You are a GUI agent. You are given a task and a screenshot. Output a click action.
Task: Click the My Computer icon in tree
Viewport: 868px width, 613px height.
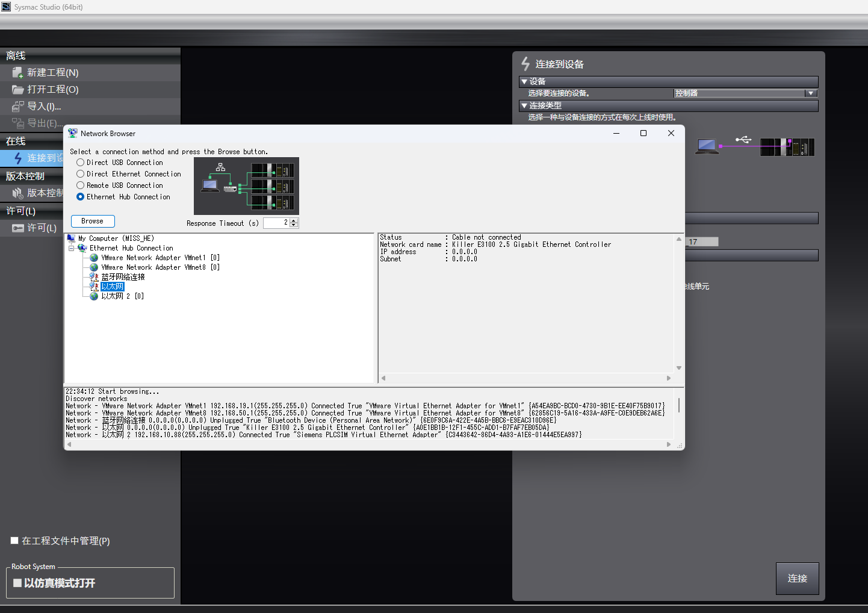point(72,238)
